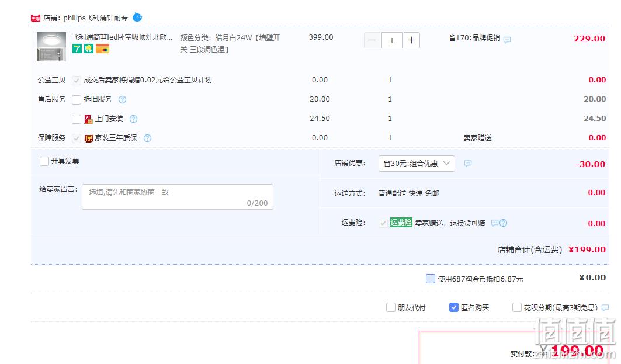Decrease quantity with the minus button
Screen dimensions: 621x364
pos(372,40)
